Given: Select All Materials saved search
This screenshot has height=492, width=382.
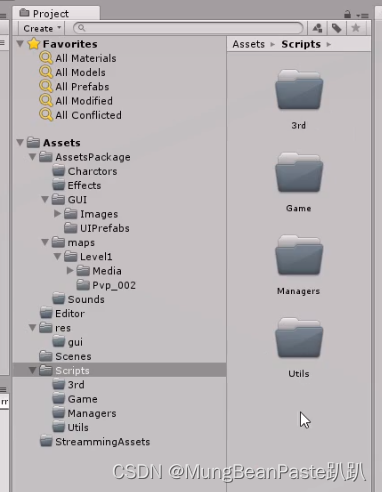Looking at the screenshot, I should 86,58.
